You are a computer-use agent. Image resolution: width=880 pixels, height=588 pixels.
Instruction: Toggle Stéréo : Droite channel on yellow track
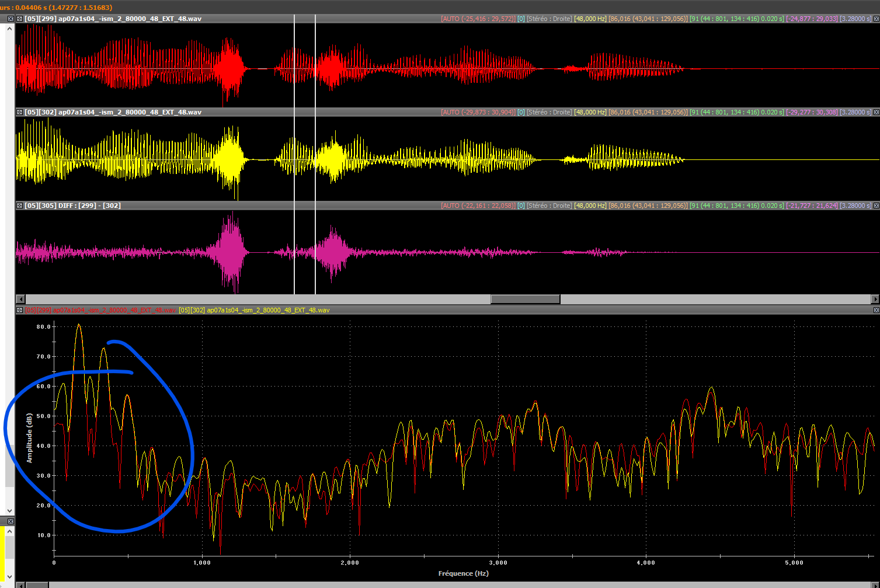(x=549, y=112)
